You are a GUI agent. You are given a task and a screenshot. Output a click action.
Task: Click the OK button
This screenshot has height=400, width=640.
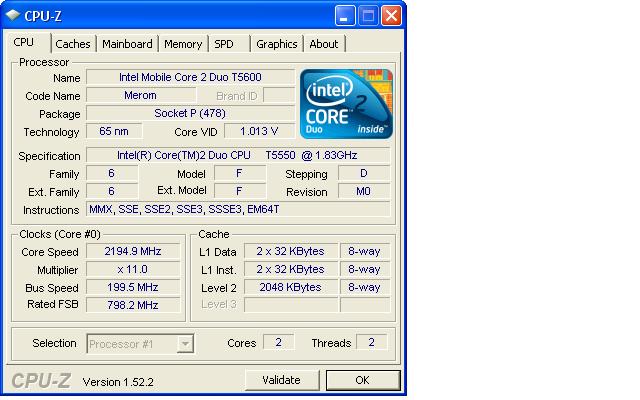click(x=363, y=380)
